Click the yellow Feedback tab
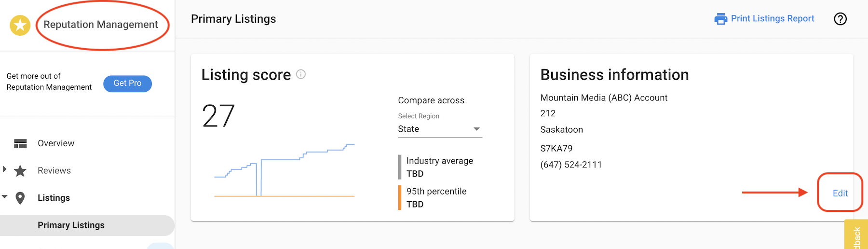868x249 pixels. [856, 235]
